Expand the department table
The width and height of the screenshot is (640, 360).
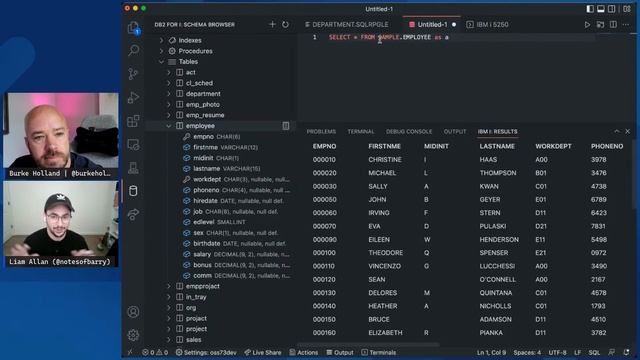[x=169, y=93]
